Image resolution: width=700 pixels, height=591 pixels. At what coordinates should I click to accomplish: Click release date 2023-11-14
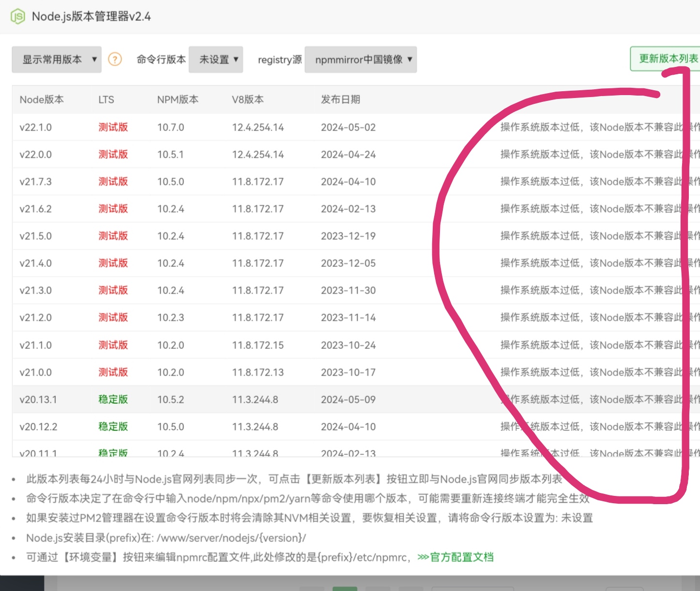click(348, 317)
